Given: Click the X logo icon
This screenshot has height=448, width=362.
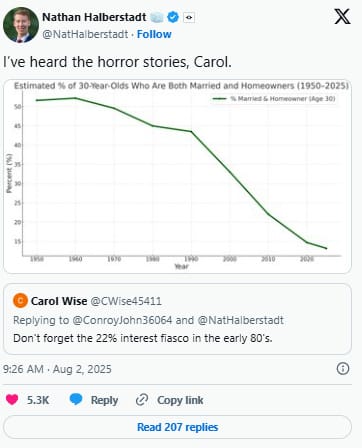Looking at the screenshot, I should (342, 17).
